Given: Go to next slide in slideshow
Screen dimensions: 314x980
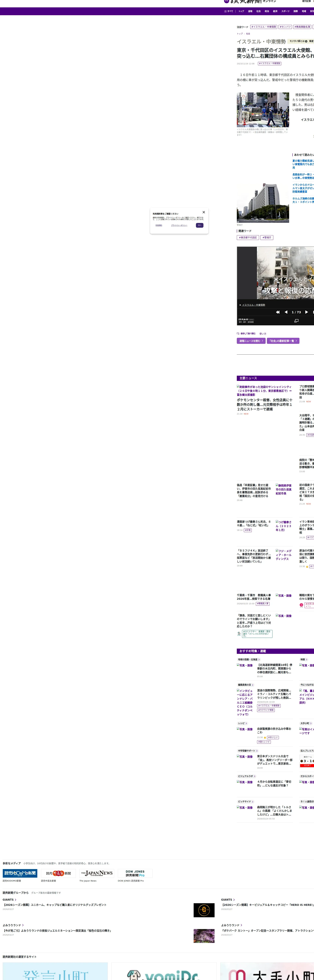Looking at the screenshot, I should (306, 312).
